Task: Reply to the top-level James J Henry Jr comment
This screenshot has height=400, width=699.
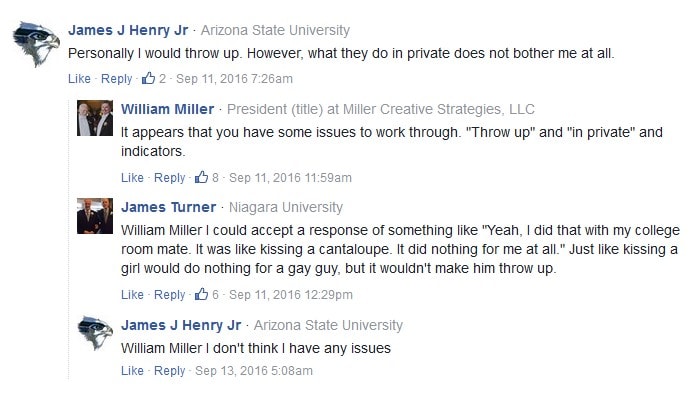Action: (x=117, y=79)
